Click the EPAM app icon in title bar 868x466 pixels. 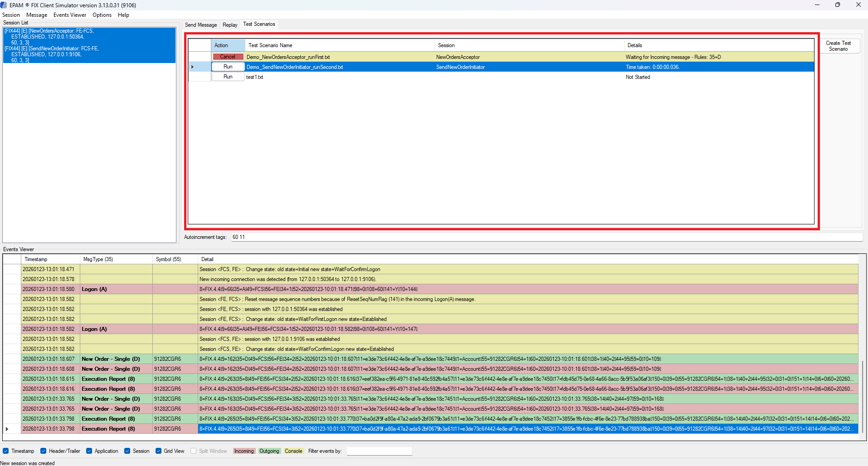[x=4, y=5]
